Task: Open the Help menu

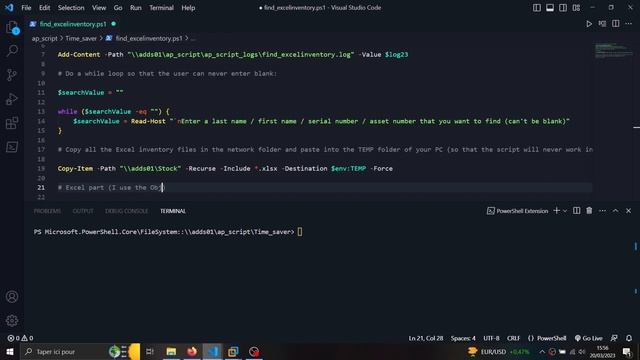Action: tap(188, 8)
